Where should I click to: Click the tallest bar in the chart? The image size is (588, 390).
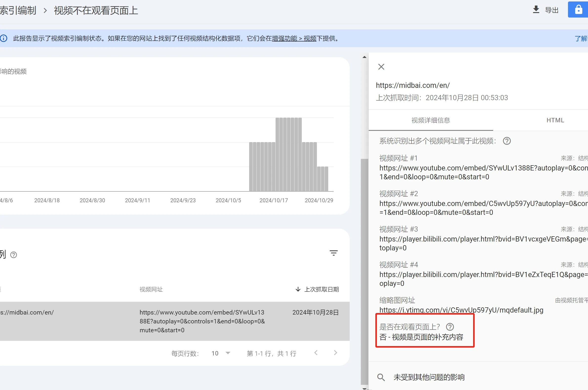[x=288, y=154]
